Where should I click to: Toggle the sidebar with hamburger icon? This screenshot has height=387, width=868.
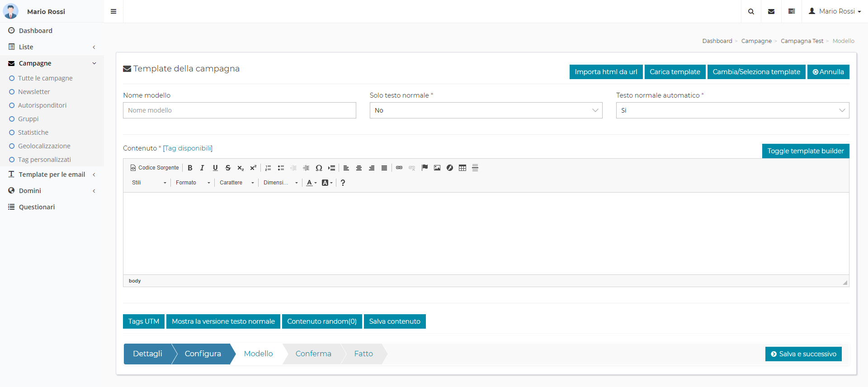click(113, 11)
